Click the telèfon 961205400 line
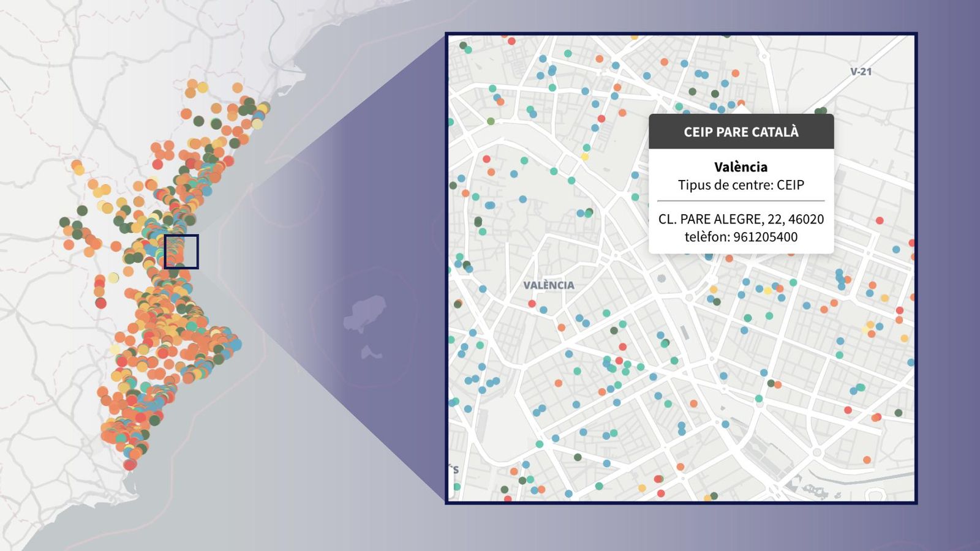980x551 pixels. pyautogui.click(x=741, y=237)
